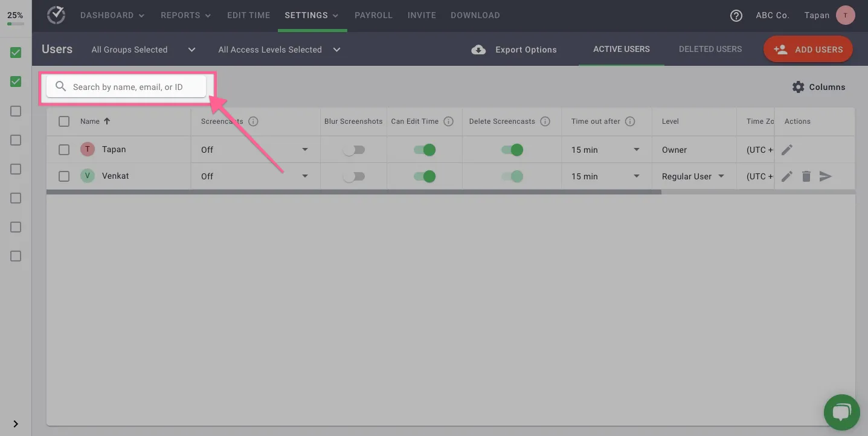Image resolution: width=868 pixels, height=436 pixels.
Task: Click the Time Doctor logo icon
Action: pos(56,15)
